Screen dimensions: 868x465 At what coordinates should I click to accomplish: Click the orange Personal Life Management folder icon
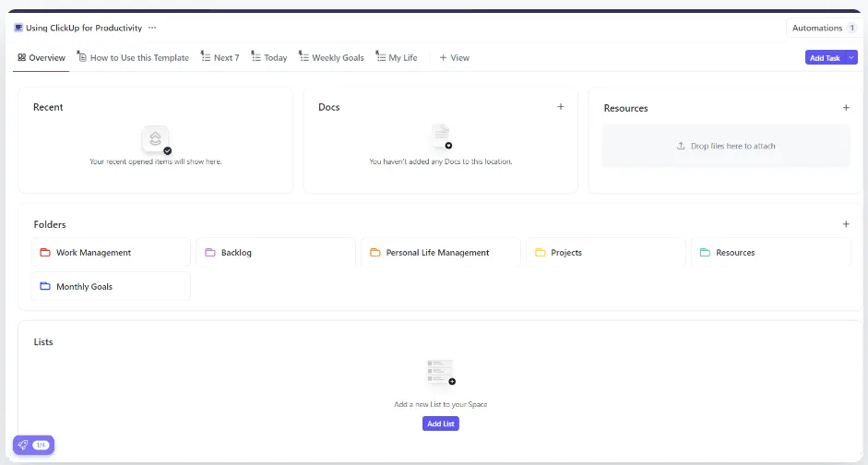coord(375,253)
